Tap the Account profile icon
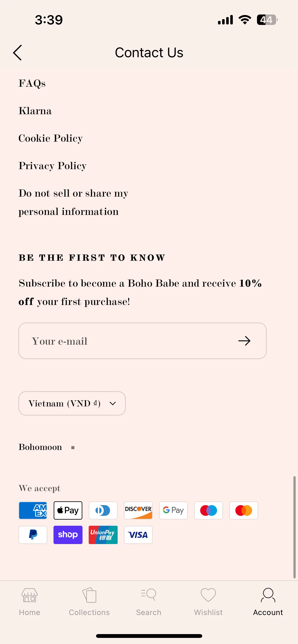The height and width of the screenshot is (644, 298). click(268, 595)
